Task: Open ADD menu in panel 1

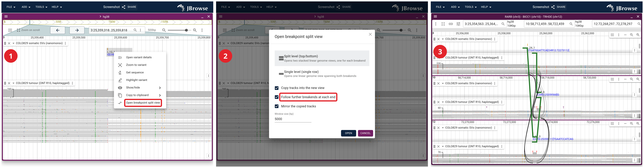Action: (x=26, y=7)
